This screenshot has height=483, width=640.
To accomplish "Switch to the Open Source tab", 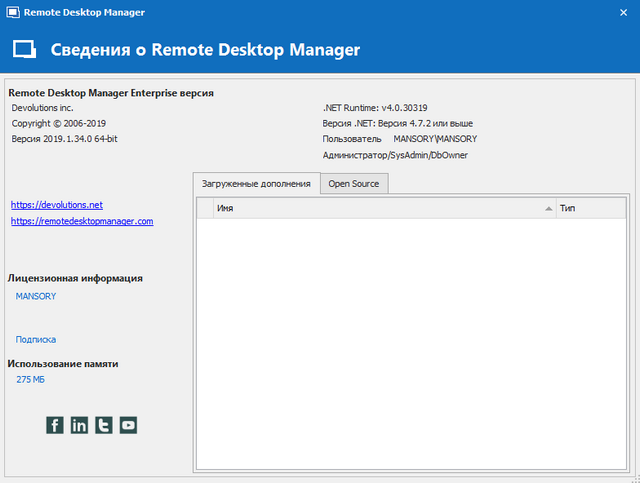I will pyautogui.click(x=354, y=184).
